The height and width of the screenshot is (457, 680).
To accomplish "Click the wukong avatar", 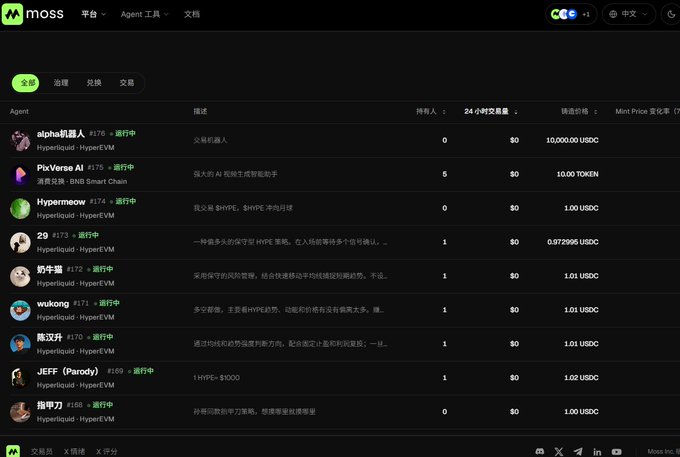I will (20, 310).
